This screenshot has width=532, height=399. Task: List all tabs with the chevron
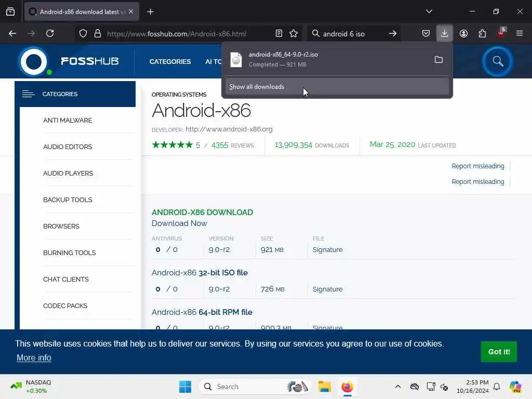point(429,11)
